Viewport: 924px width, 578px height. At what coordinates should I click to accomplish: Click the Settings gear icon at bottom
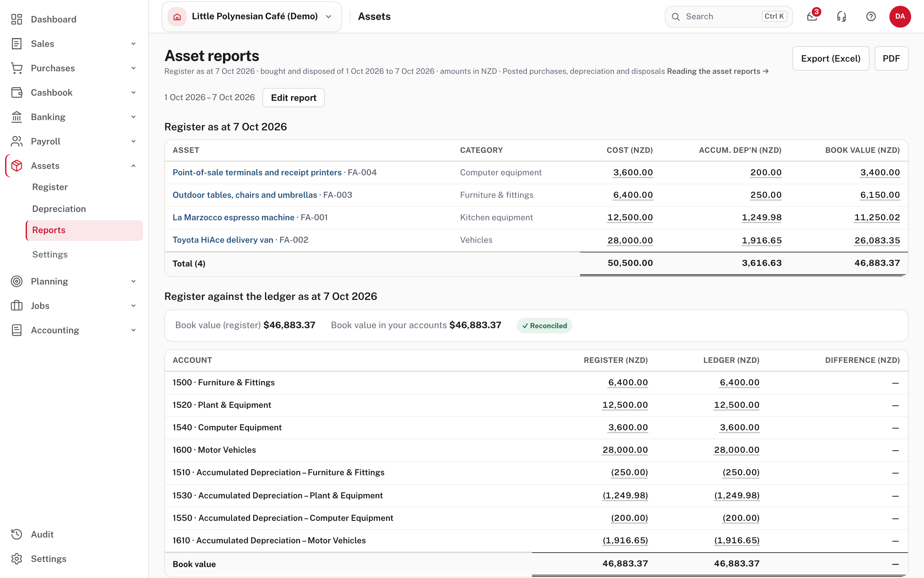16,559
